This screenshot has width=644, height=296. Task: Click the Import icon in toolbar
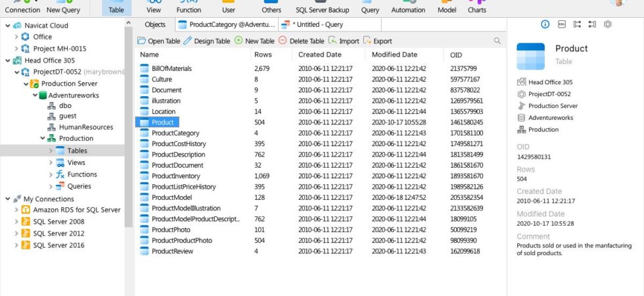[333, 40]
